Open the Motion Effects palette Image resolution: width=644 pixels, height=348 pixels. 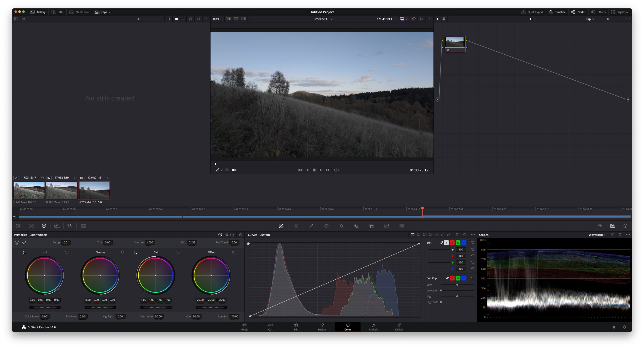[x=83, y=226]
